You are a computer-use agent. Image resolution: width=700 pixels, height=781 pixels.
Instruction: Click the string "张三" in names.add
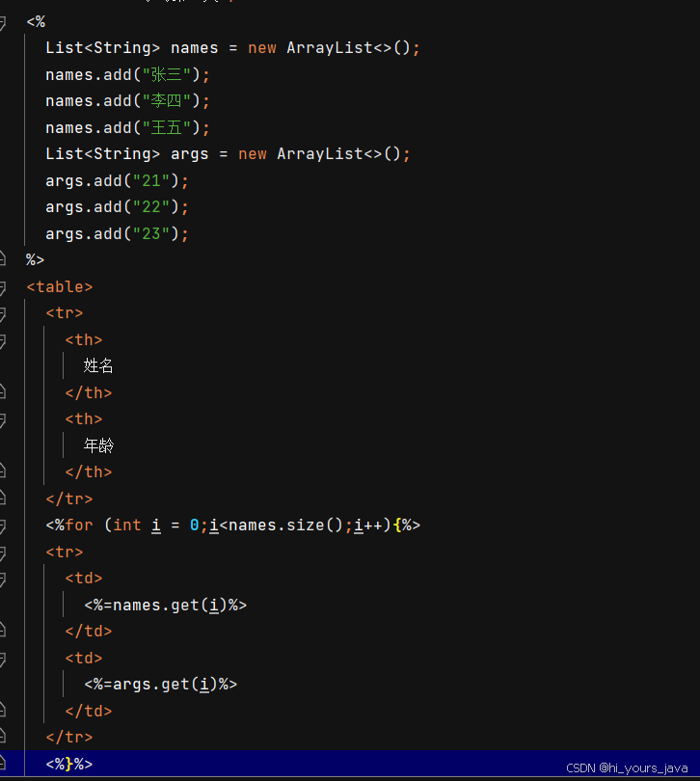[x=167, y=74]
